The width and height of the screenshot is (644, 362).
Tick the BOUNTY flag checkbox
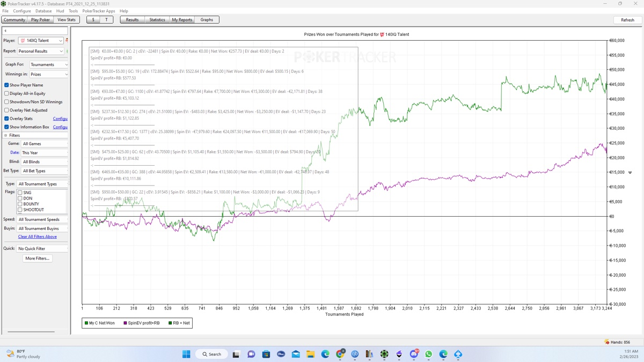20,204
